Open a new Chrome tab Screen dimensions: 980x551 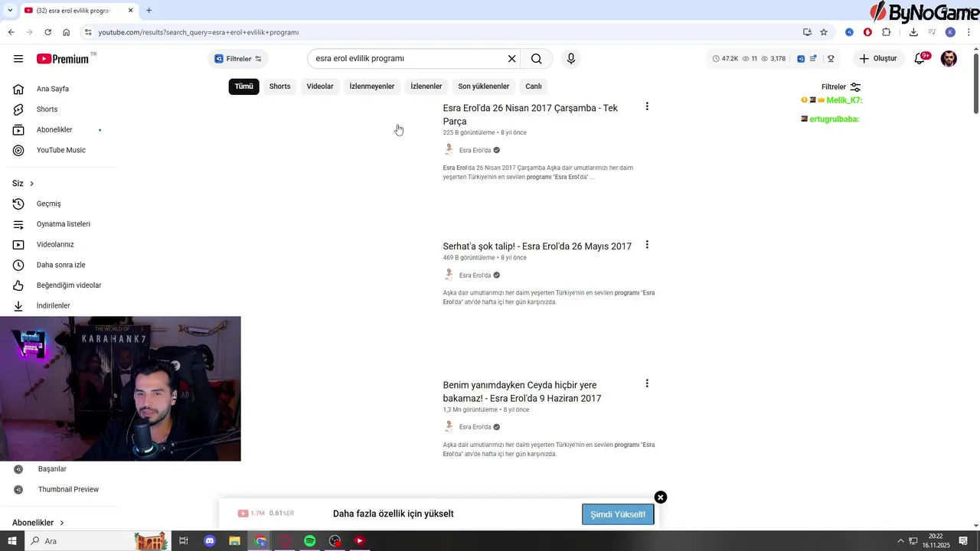(149, 11)
